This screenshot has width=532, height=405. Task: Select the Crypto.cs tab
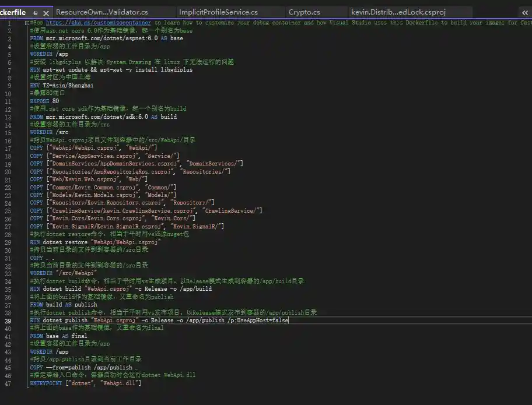(x=304, y=12)
